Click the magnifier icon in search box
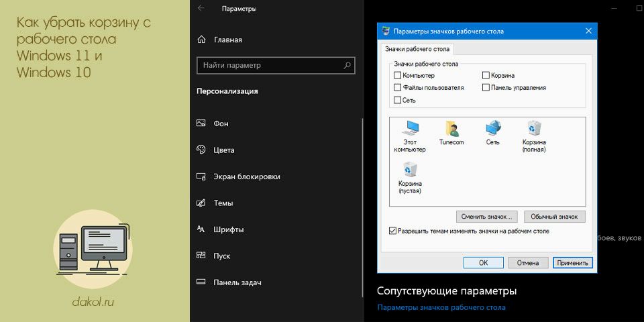Image resolution: width=644 pixels, height=322 pixels. [x=347, y=65]
